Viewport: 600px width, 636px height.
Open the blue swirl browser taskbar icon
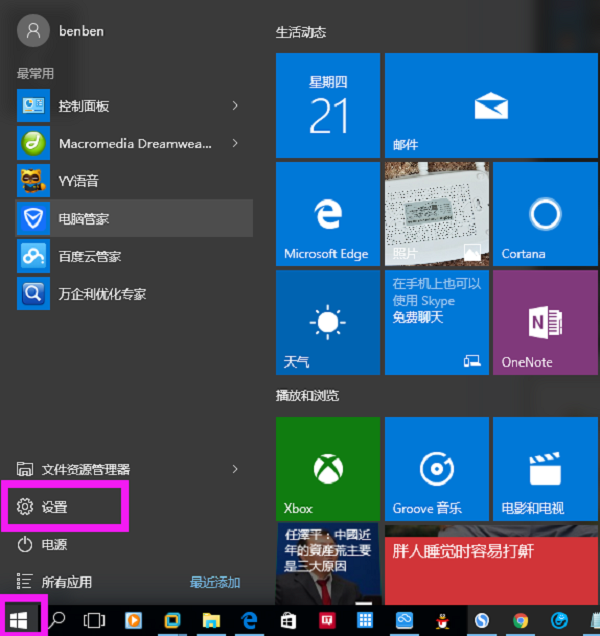point(559,621)
